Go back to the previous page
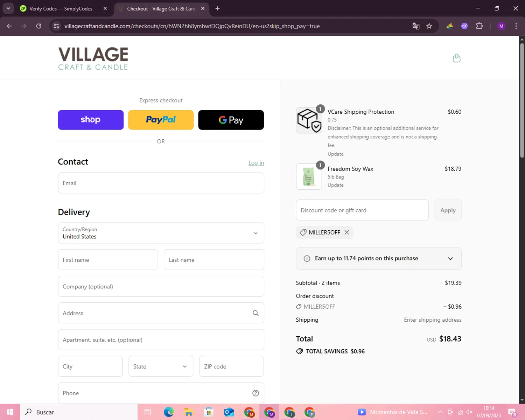 (x=9, y=26)
